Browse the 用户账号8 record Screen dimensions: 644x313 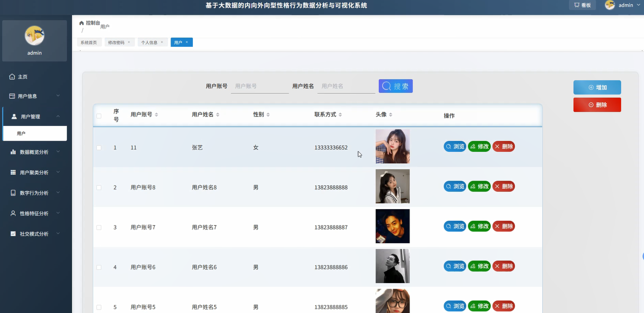[x=455, y=186]
